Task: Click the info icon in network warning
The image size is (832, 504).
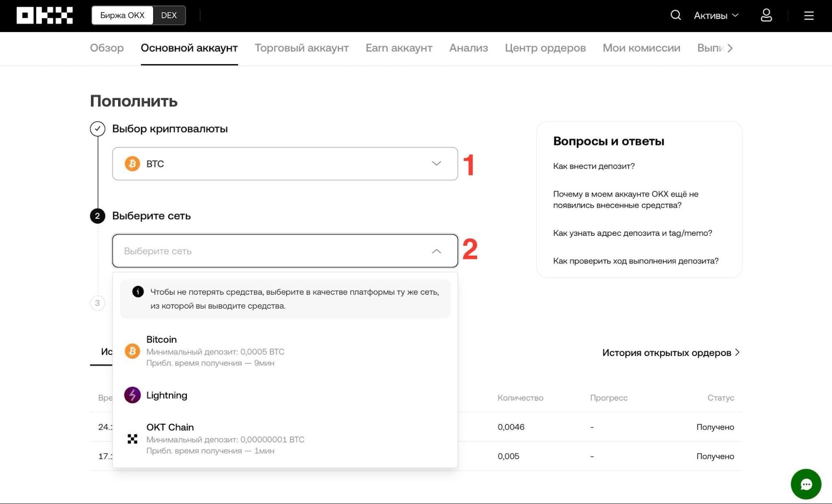Action: tap(138, 292)
